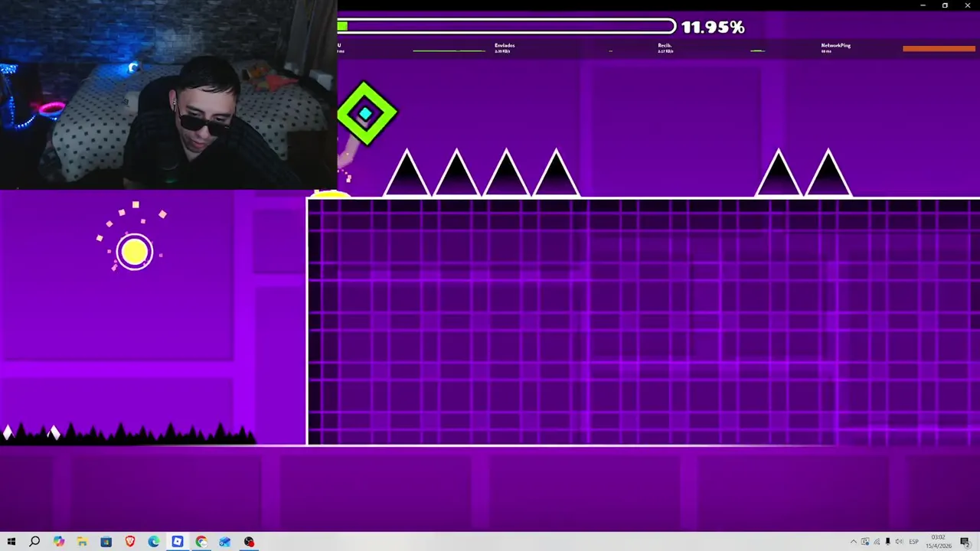This screenshot has width=980, height=551.
Task: Open Microsoft Edge taskbar icon
Action: pos(153,542)
